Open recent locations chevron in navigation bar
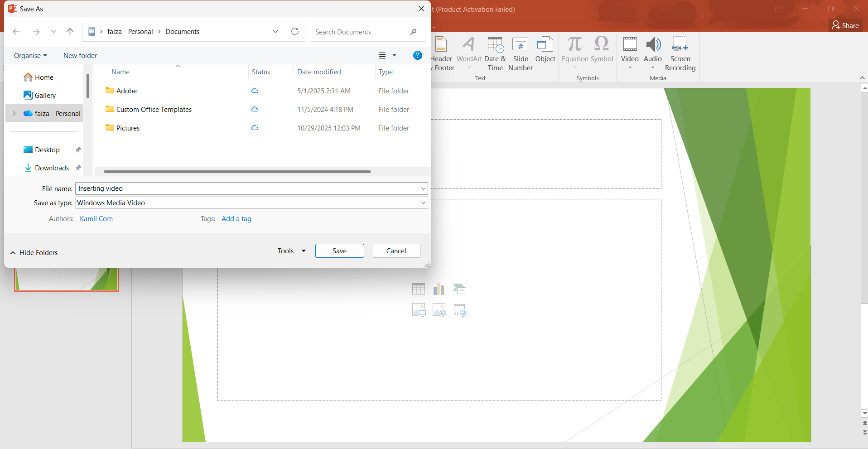This screenshot has height=449, width=868. (x=54, y=32)
